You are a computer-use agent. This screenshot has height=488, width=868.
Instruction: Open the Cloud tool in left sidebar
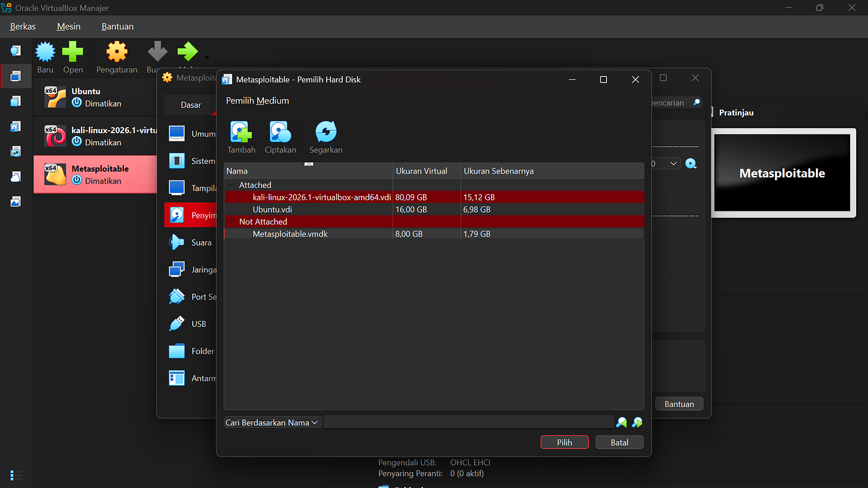click(x=15, y=177)
